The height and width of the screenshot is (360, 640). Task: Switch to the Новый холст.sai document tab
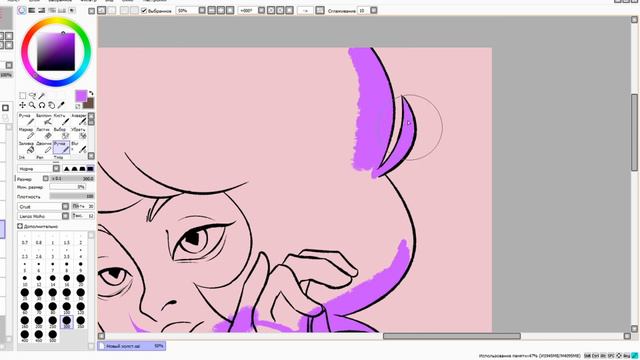[x=131, y=346]
